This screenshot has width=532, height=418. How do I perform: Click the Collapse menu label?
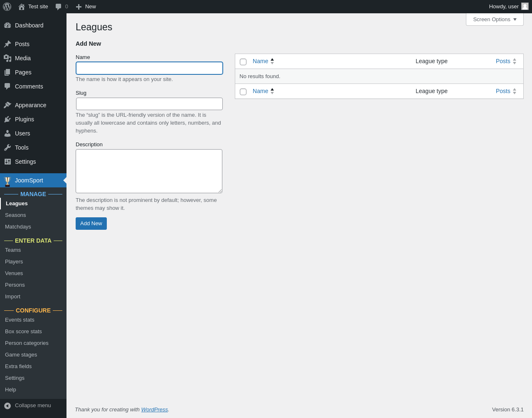pyautogui.click(x=33, y=406)
